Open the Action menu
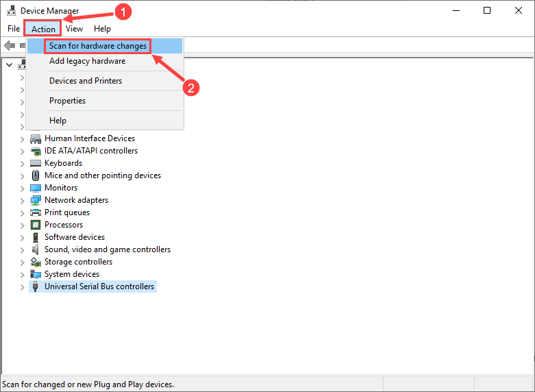Screen dimensions: 535x392 43,29
